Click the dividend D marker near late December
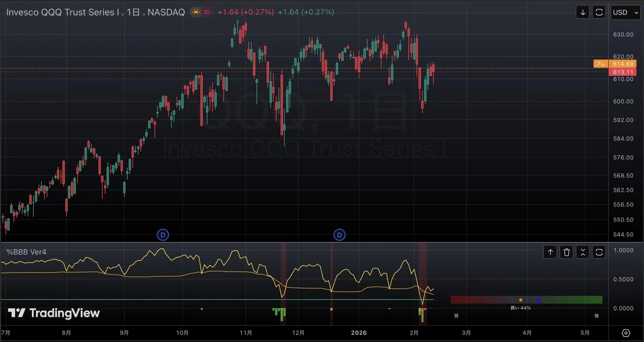 [340, 234]
